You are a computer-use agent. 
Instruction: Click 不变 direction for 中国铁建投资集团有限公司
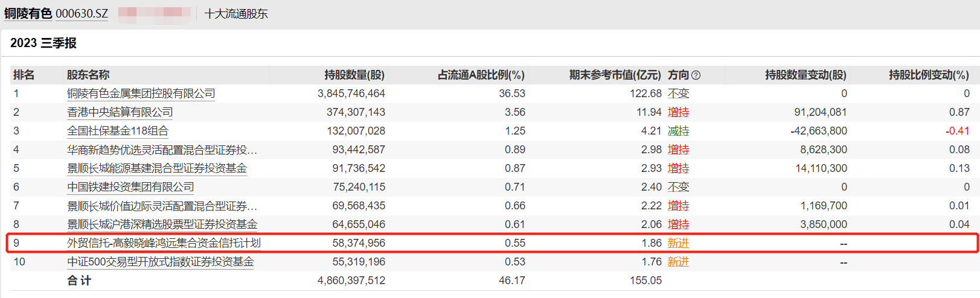point(679,187)
